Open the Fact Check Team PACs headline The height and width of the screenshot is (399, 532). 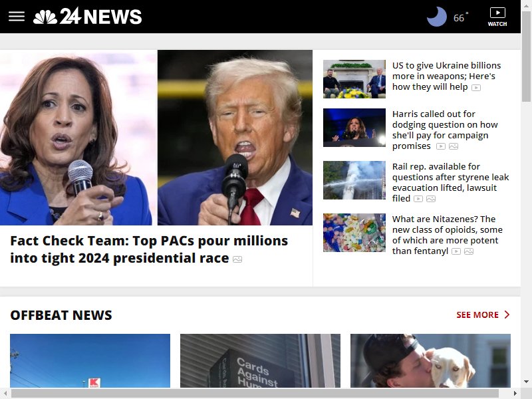point(149,249)
